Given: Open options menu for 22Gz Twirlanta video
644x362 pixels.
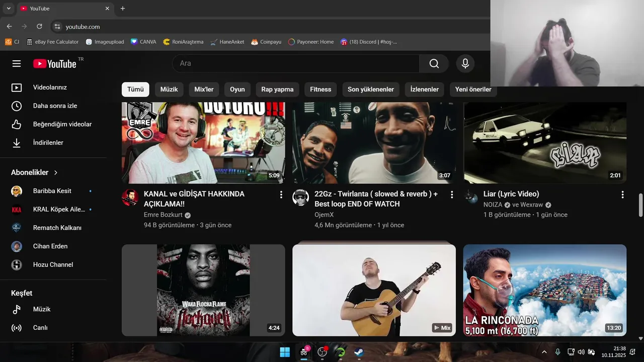Looking at the screenshot, I should tap(452, 195).
